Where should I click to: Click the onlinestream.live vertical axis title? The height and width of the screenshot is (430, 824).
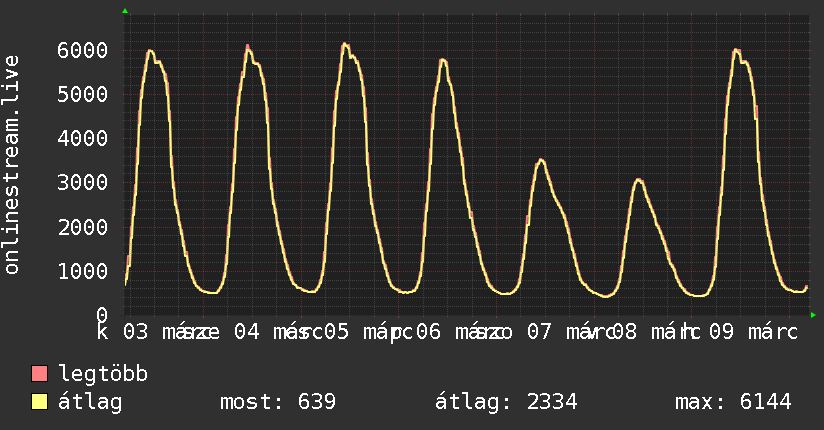[x=11, y=165]
